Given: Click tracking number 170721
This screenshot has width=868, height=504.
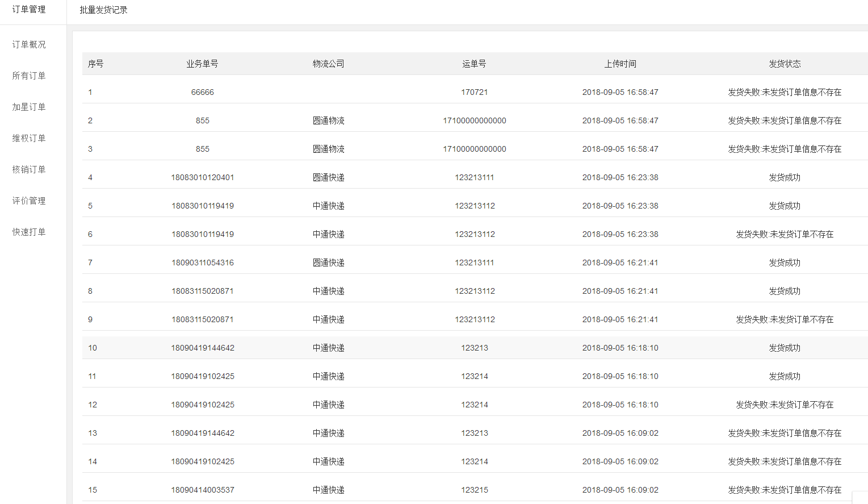Looking at the screenshot, I should coord(474,92).
